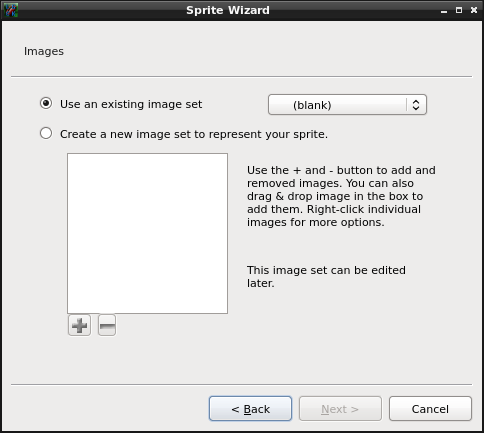This screenshot has height=433, width=484.
Task: Click the 'This image set can be edited later' note
Action: (326, 277)
